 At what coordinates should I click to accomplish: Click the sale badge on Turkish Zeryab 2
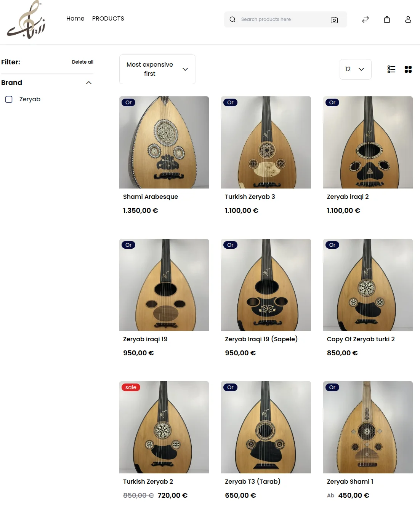[x=131, y=387]
